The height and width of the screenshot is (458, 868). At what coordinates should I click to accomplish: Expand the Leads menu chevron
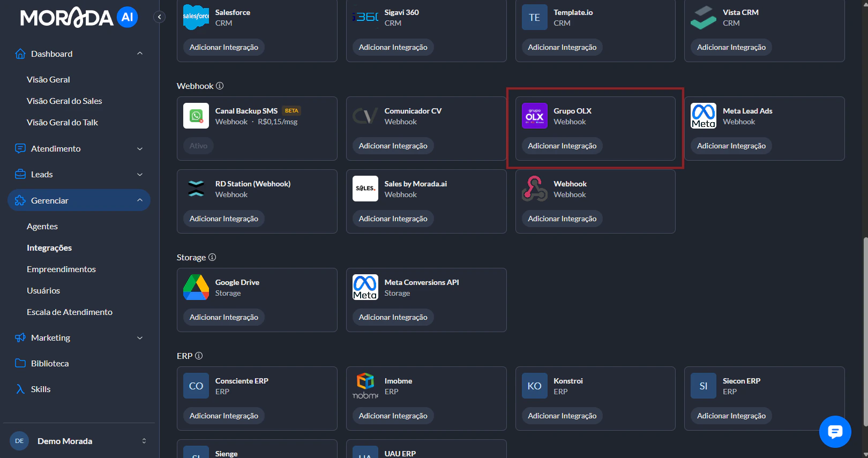[140, 174]
